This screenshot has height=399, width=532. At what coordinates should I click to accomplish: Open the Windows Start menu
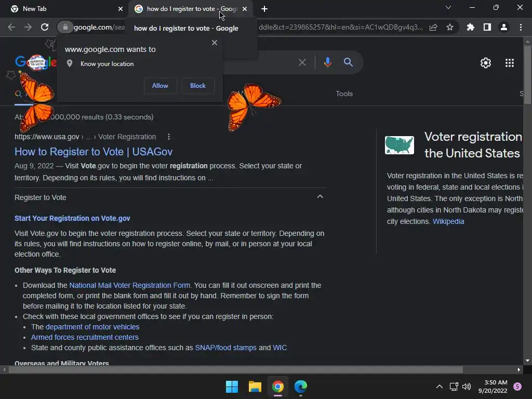point(232,387)
